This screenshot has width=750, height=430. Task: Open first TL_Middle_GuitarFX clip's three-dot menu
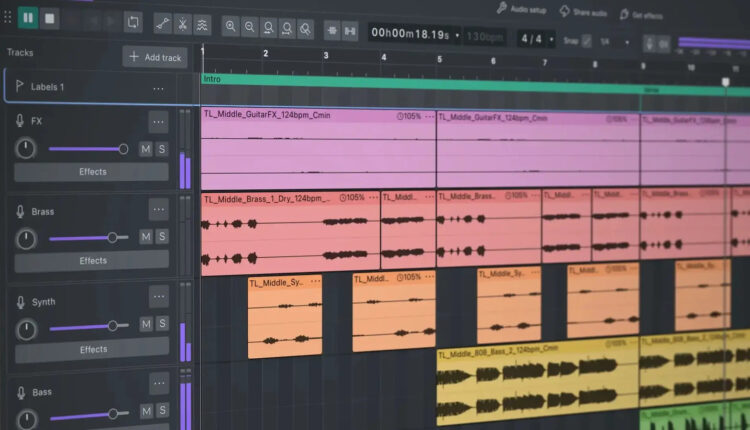click(x=429, y=117)
